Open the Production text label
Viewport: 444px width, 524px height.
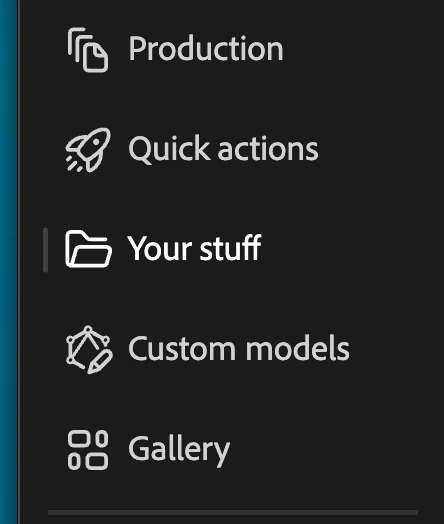click(x=206, y=49)
